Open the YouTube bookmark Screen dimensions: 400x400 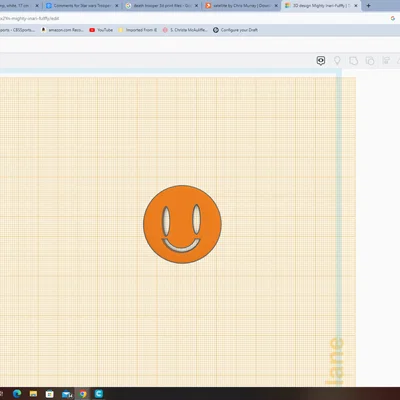[x=101, y=30]
